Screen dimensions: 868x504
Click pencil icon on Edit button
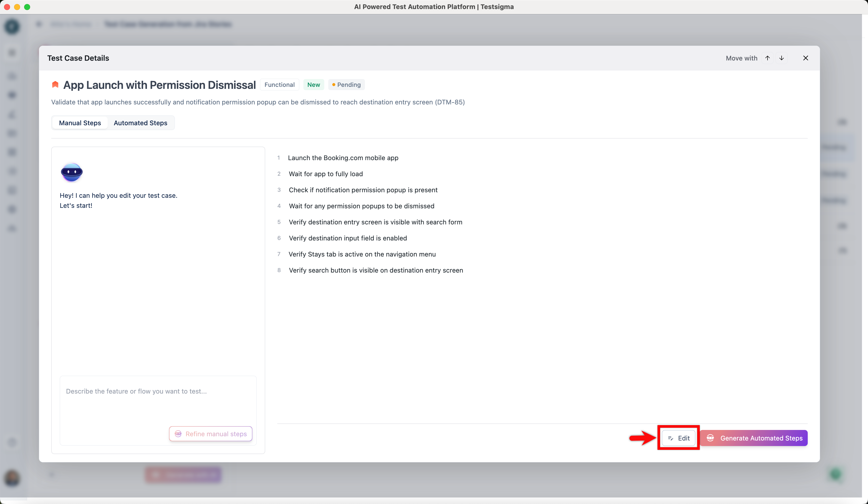click(670, 438)
